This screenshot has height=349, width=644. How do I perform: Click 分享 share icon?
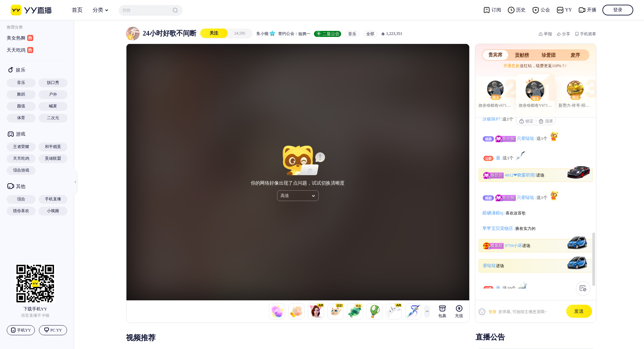558,34
